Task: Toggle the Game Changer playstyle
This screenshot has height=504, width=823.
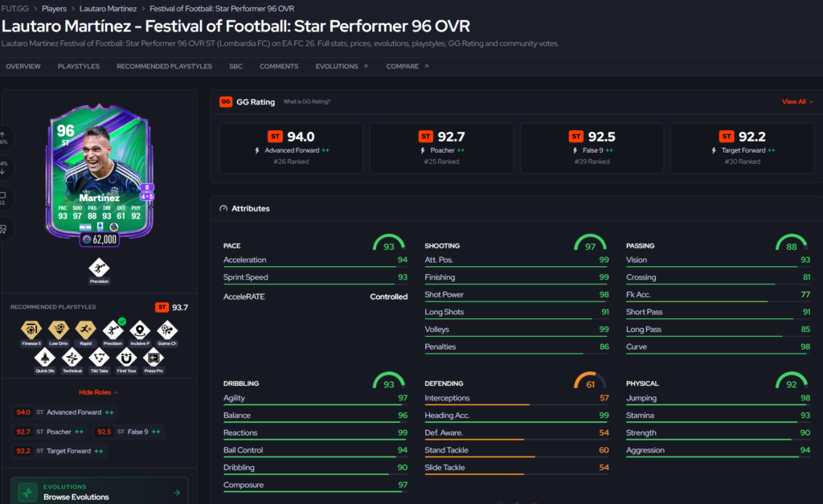Action: tap(167, 330)
